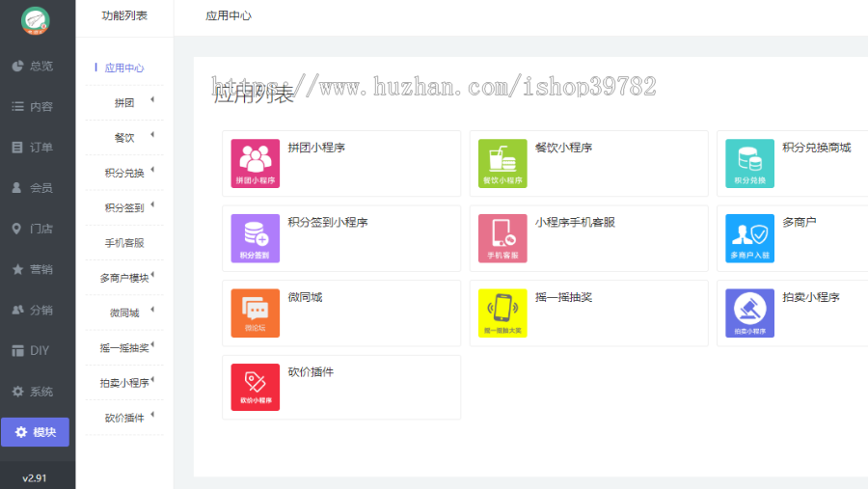Select 积分兑换 label in function list

click(x=124, y=173)
